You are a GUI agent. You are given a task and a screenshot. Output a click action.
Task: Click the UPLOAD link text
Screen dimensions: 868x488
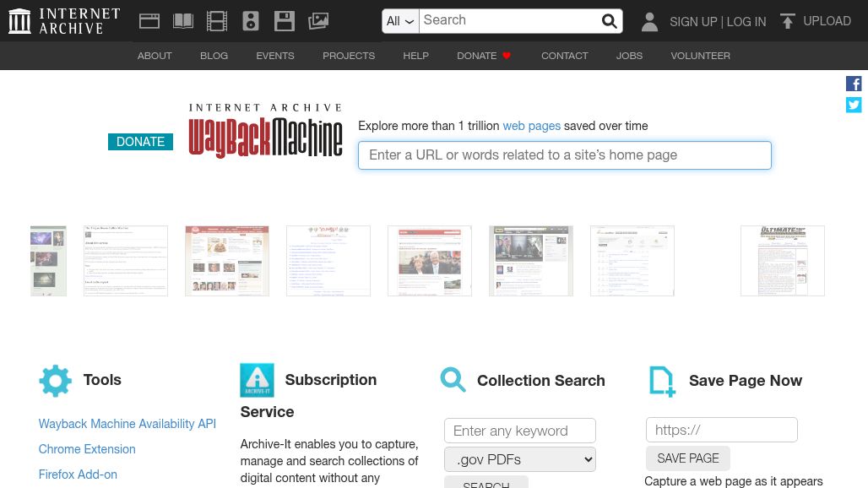[x=827, y=21]
